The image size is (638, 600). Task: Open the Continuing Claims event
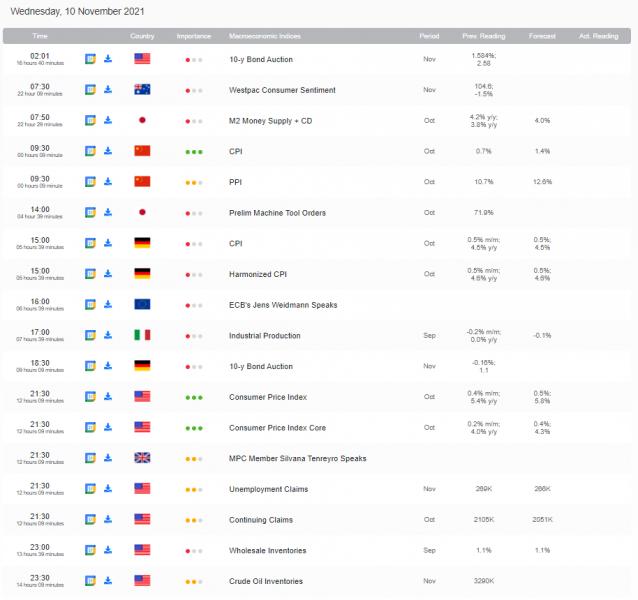click(261, 520)
